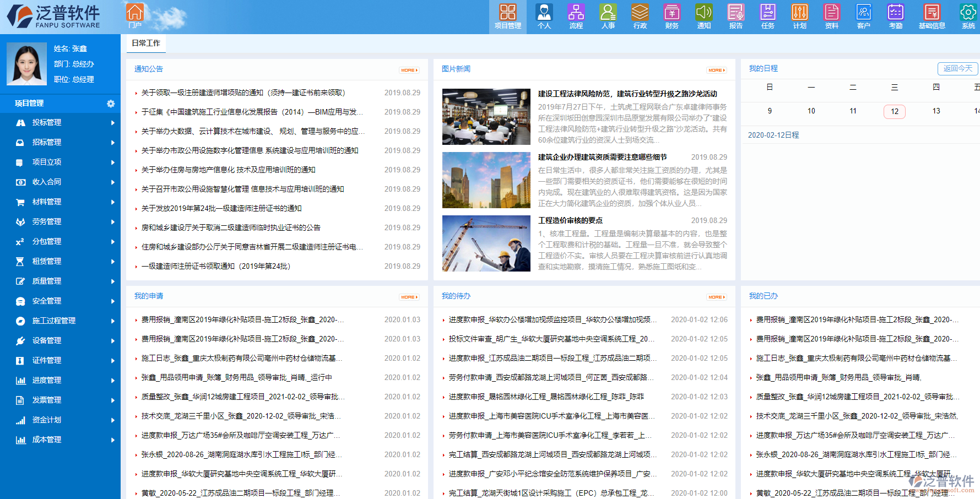Open notice 关于发放2019年第24批一级建造师注册证书的通知
The height and width of the screenshot is (499, 980).
point(221,208)
